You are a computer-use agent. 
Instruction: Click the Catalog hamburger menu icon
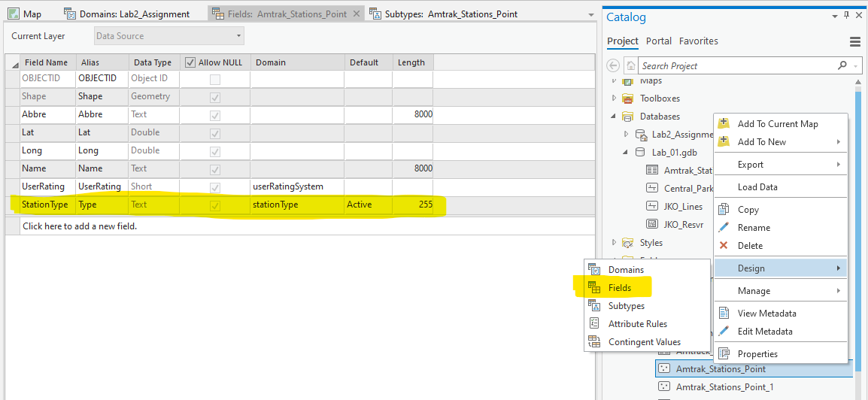pos(854,41)
